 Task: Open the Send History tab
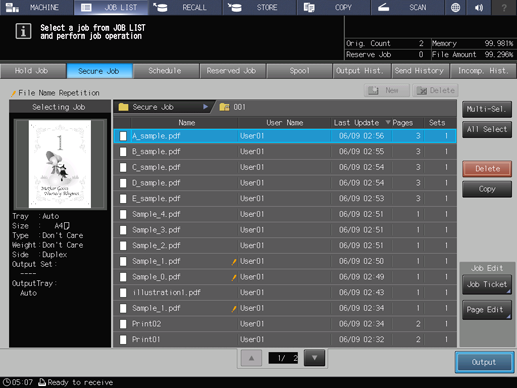(x=421, y=71)
